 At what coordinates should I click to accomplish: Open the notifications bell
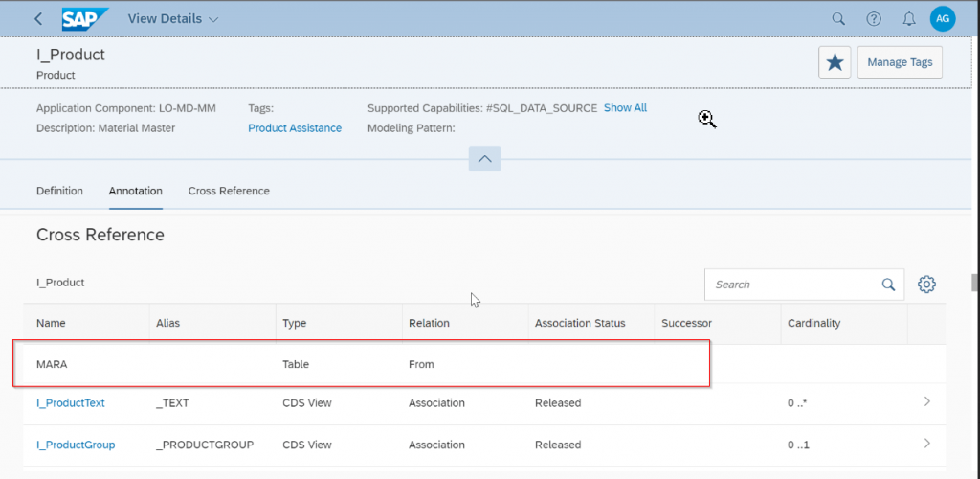pos(909,19)
